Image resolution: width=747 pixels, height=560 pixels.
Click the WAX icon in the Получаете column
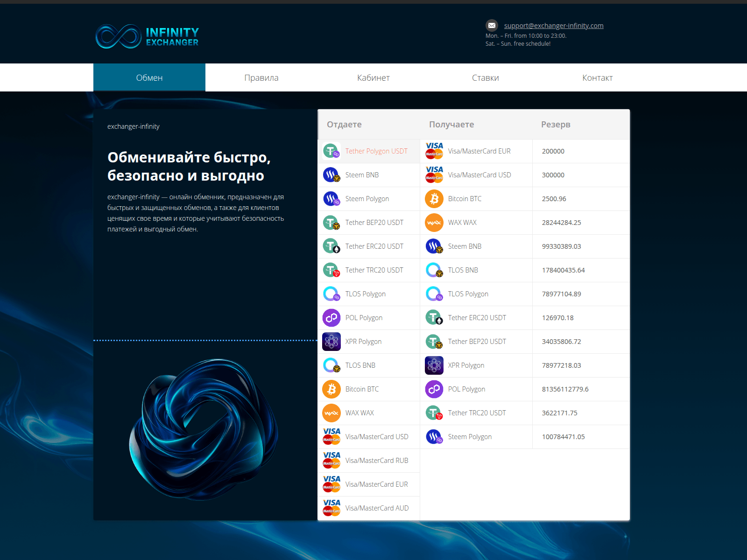point(434,223)
